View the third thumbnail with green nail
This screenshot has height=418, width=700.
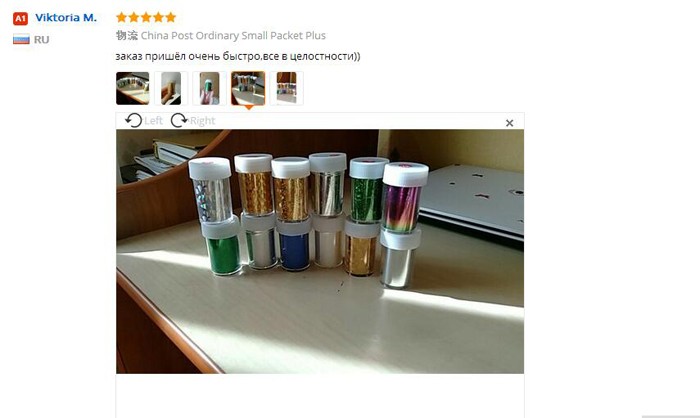(209, 88)
